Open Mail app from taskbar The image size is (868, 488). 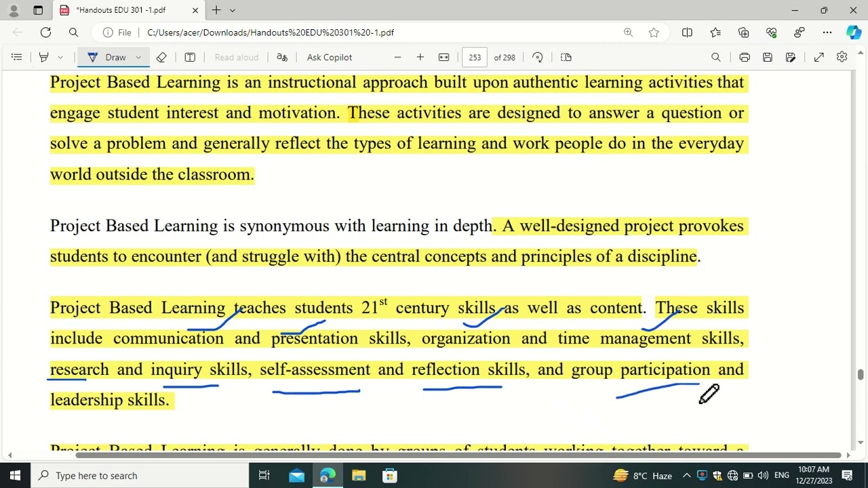[296, 476]
